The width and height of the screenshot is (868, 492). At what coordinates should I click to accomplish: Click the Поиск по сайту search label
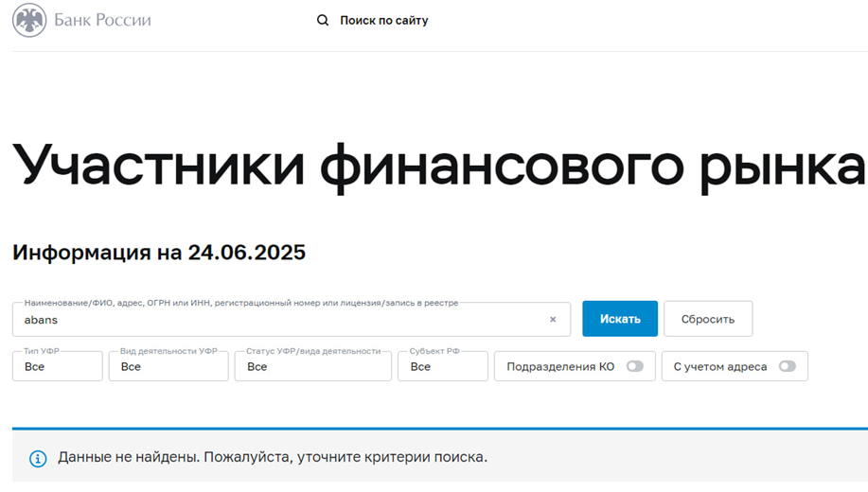(x=384, y=21)
